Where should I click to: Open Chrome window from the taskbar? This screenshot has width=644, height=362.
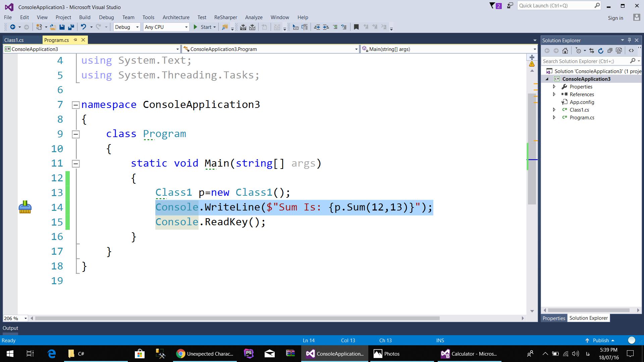click(205, 354)
